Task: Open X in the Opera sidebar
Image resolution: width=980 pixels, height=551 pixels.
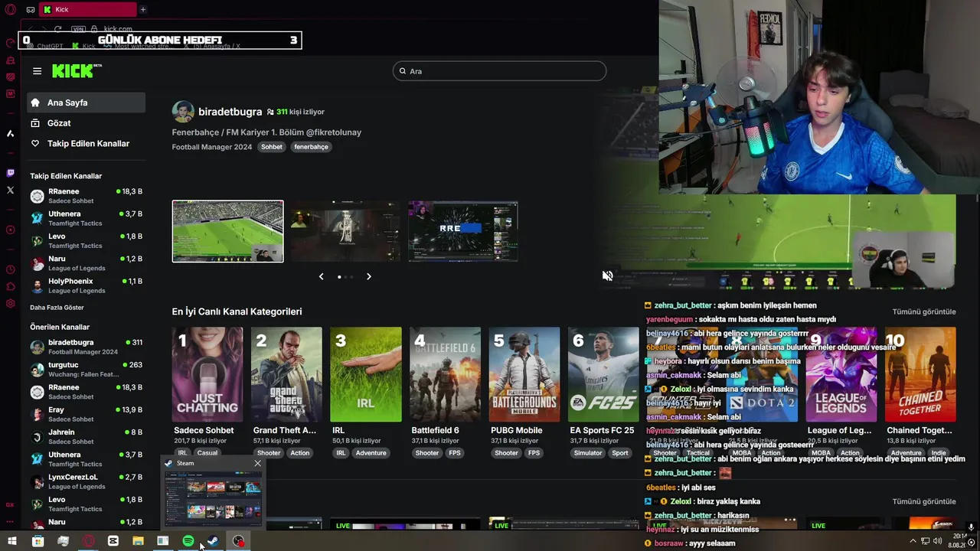Action: pyautogui.click(x=10, y=190)
